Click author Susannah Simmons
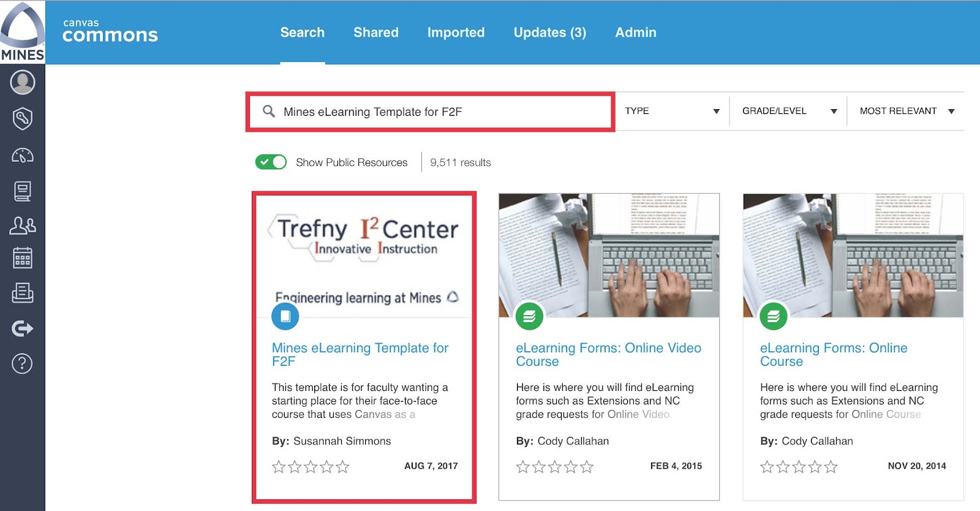Viewport: 980px width, 511px height. [342, 441]
